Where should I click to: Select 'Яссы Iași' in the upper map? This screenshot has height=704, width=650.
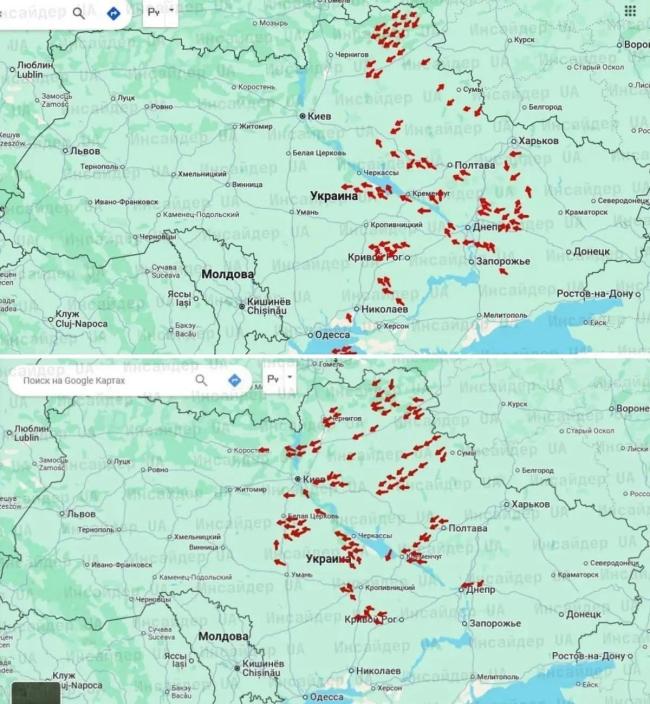pyautogui.click(x=180, y=299)
